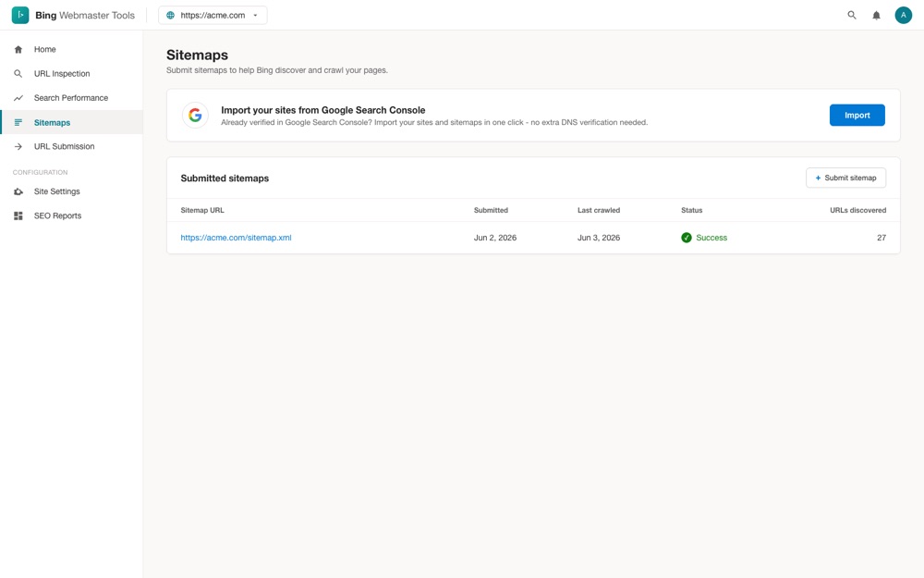Click the Submitted sitemaps heading
This screenshot has width=924, height=578.
(225, 178)
